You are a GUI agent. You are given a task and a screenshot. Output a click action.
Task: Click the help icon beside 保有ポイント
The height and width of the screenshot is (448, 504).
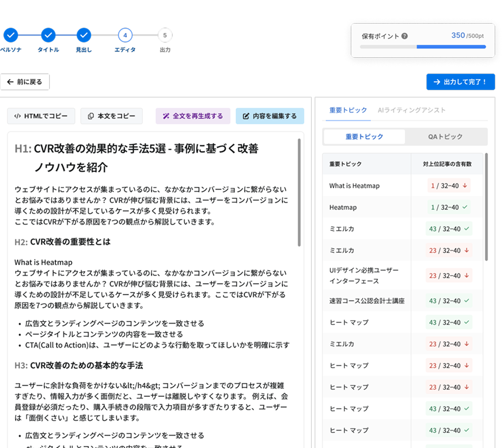[405, 36]
